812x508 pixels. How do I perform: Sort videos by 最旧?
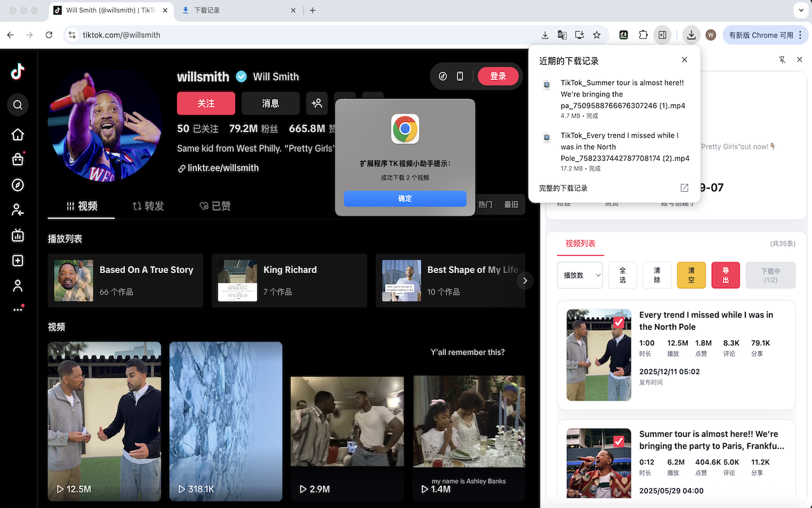point(511,204)
